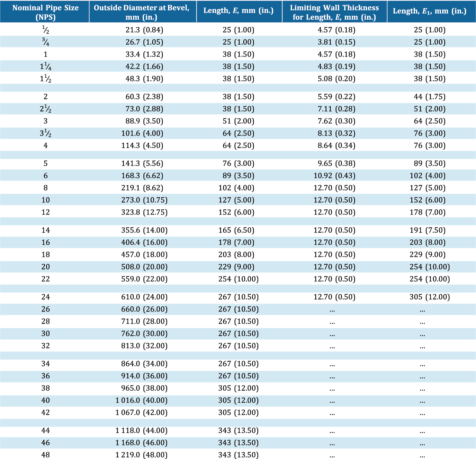Click the 273.0 (10.75) diameter cell
The image size is (476, 459).
[x=144, y=200]
